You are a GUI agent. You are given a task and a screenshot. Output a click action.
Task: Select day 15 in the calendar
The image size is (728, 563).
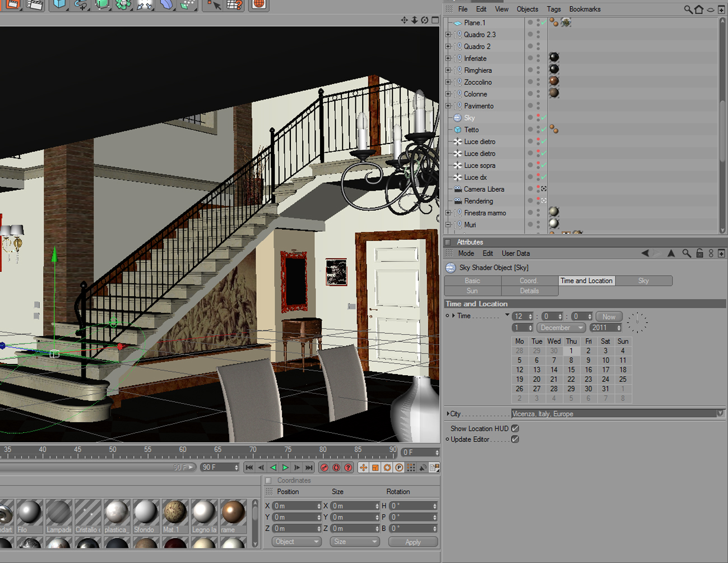point(571,370)
